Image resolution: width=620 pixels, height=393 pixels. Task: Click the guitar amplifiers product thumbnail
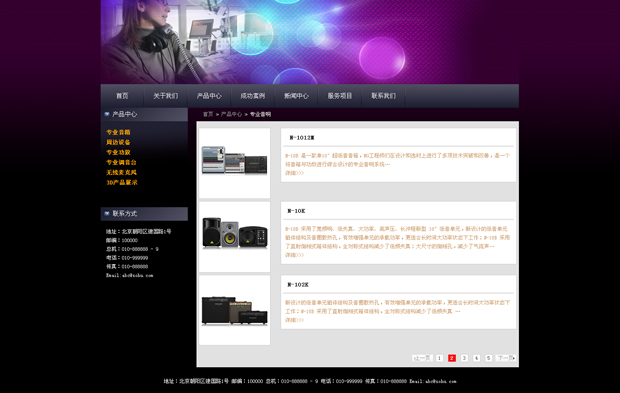pos(234,311)
